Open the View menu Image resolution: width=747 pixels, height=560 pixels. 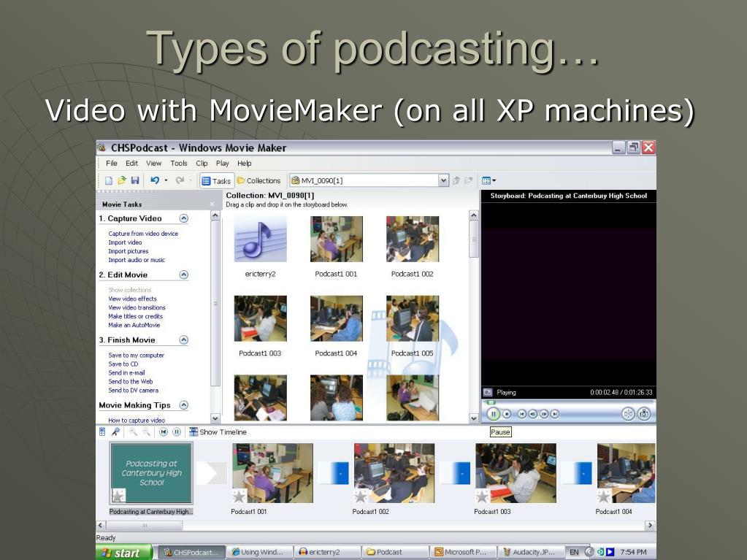(x=153, y=164)
